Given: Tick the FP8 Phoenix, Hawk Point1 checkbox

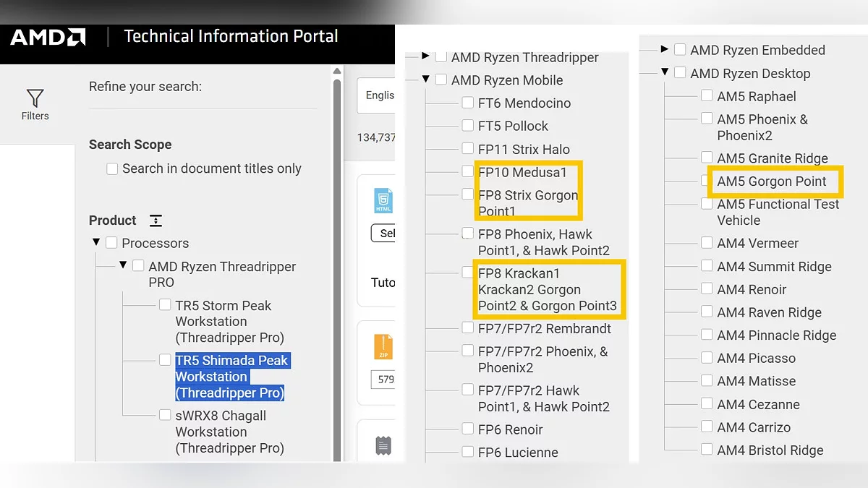Looking at the screenshot, I should pos(468,234).
